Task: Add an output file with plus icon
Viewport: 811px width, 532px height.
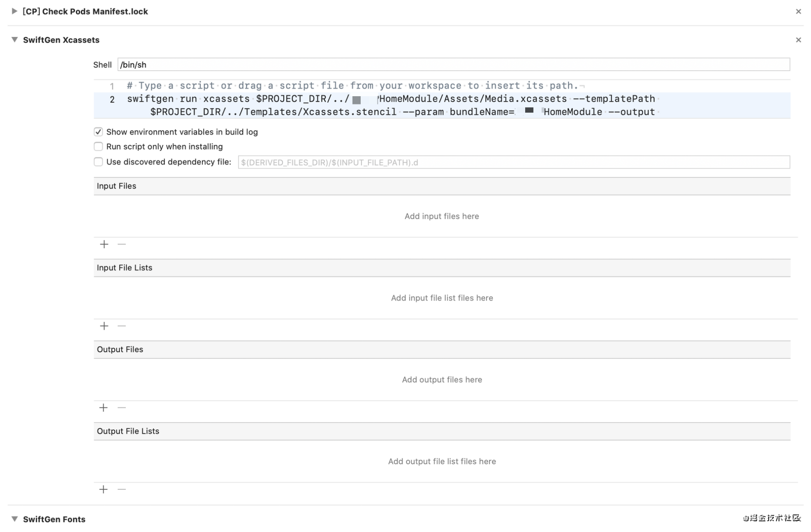Action: tap(104, 408)
